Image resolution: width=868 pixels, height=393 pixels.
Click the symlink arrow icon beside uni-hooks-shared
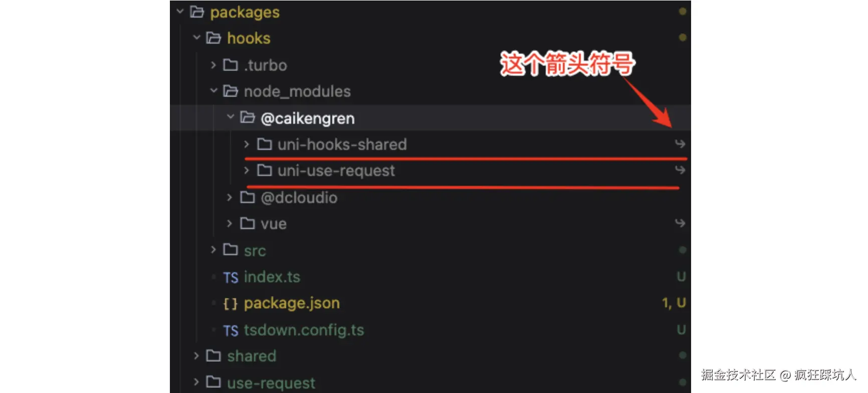pos(680,144)
